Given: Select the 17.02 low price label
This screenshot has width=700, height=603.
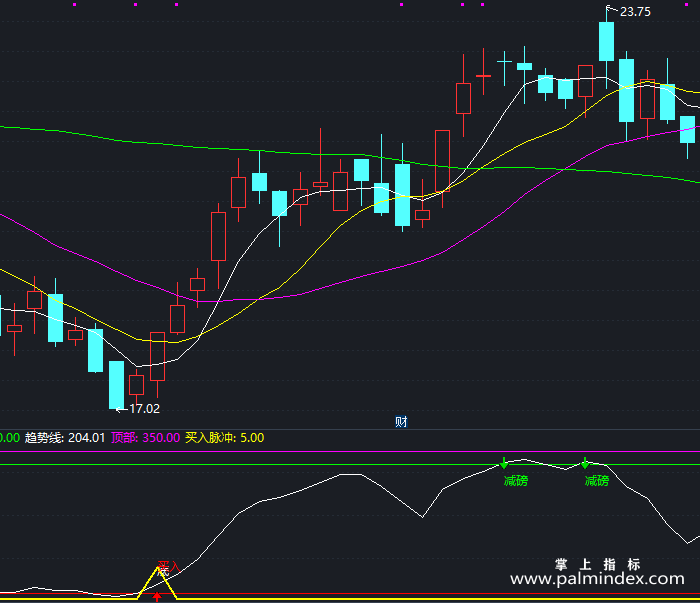Looking at the screenshot, I should click(x=144, y=408).
